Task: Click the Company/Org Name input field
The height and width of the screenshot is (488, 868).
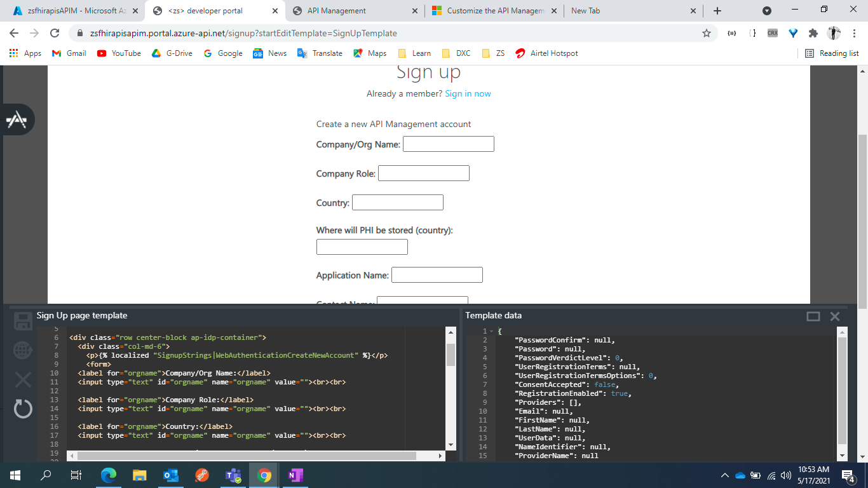Action: [449, 144]
